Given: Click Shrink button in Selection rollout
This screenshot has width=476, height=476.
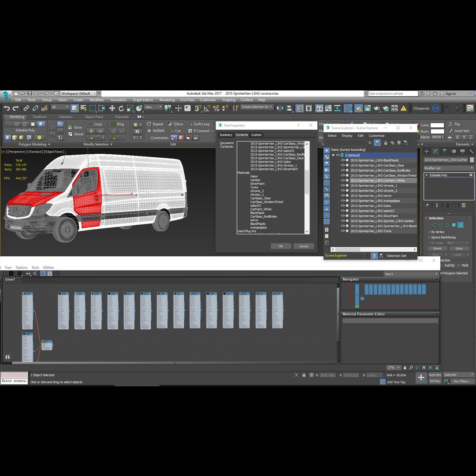Looking at the screenshot, I should [437, 248].
